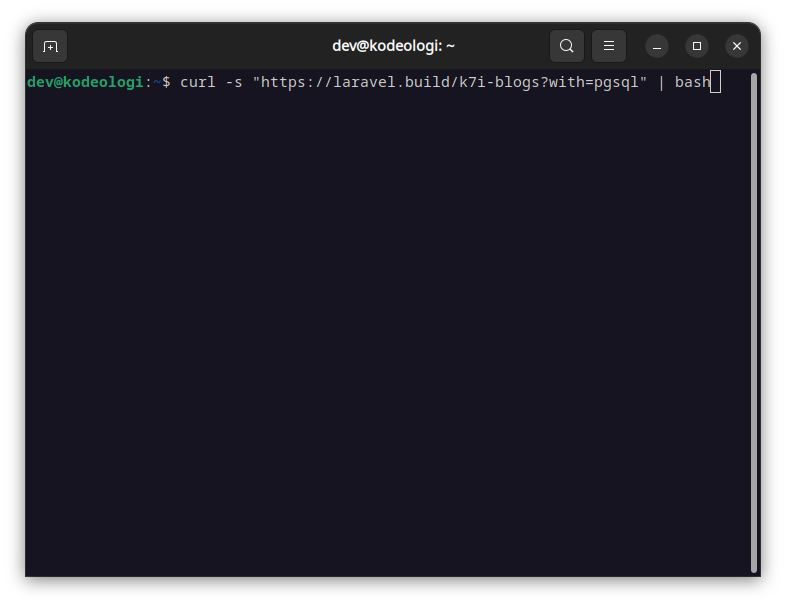Click the pipe character before bash
Viewport: 786px width, 605px height.
point(661,82)
